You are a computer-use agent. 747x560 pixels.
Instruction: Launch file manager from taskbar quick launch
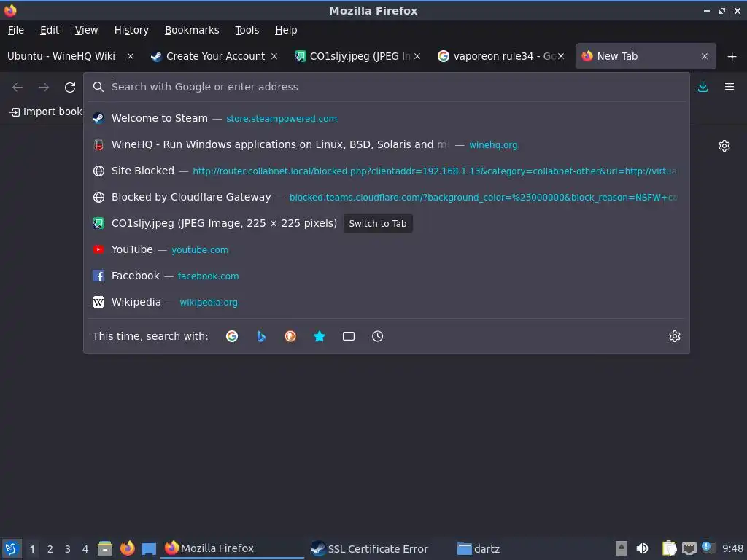click(x=105, y=548)
